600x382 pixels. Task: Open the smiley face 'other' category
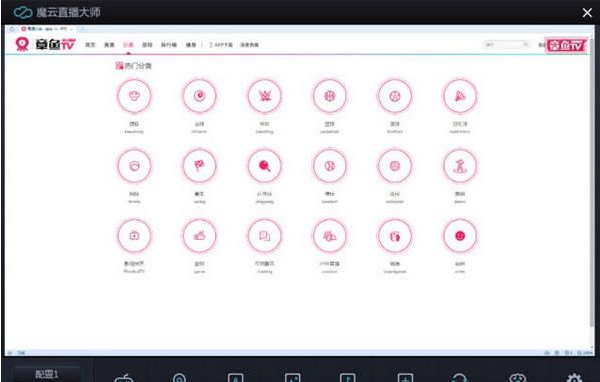[460, 236]
